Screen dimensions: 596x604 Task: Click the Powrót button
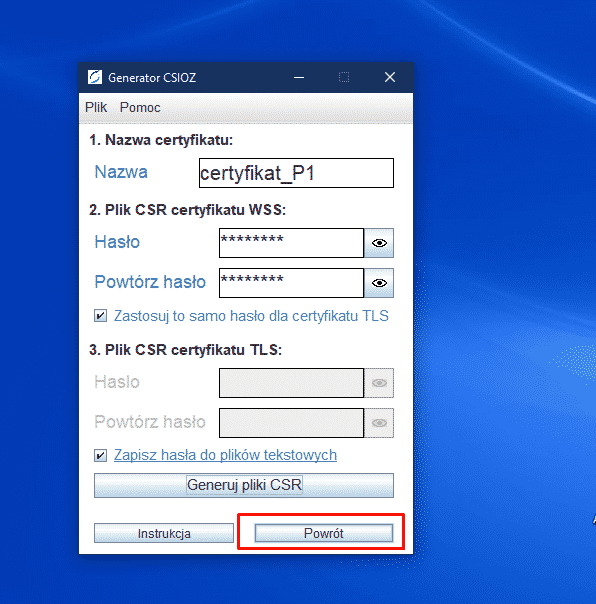click(324, 533)
